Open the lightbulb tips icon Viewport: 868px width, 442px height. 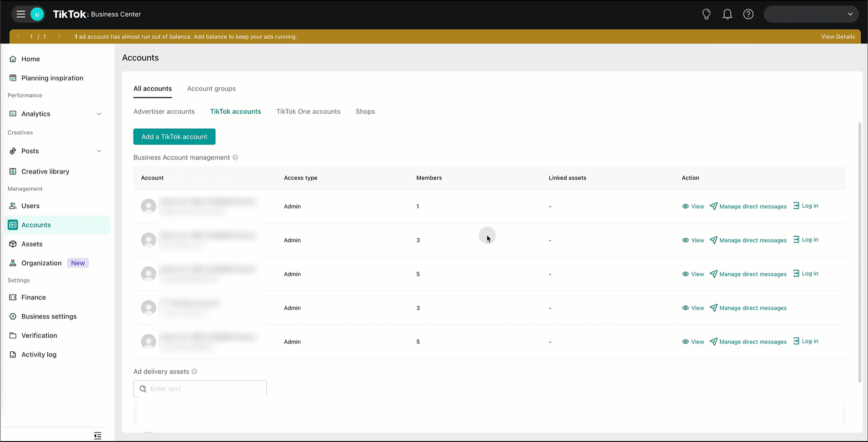point(706,14)
